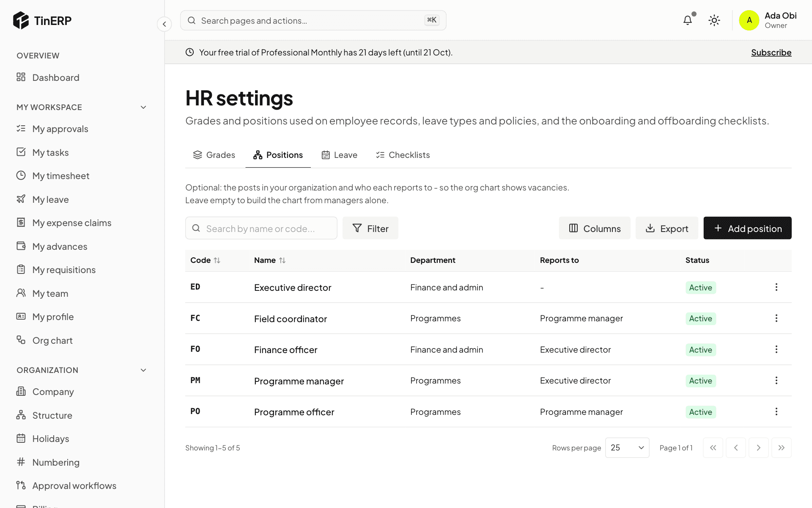This screenshot has width=812, height=508.
Task: Open Holidays in the sidebar
Action: tap(82, 439)
